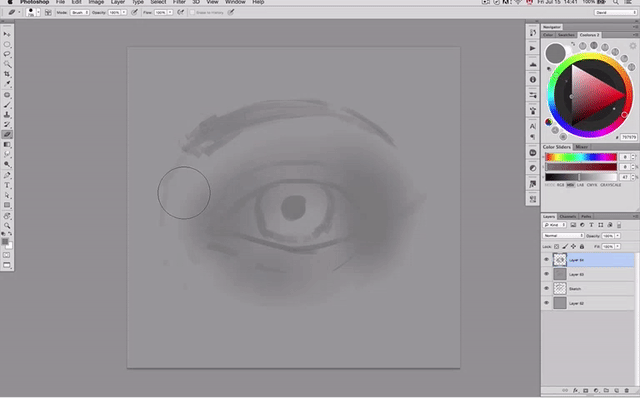The image size is (640, 398).
Task: Hide Layer 62 with its eye icon
Action: [x=547, y=303]
